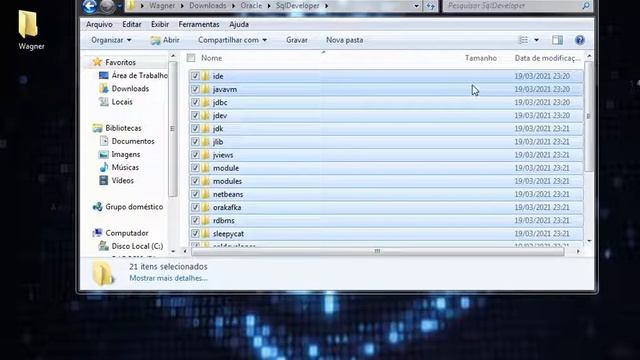Click the navigation pane scrollbar thumb
Screen dimensions: 640x360
[173, 129]
